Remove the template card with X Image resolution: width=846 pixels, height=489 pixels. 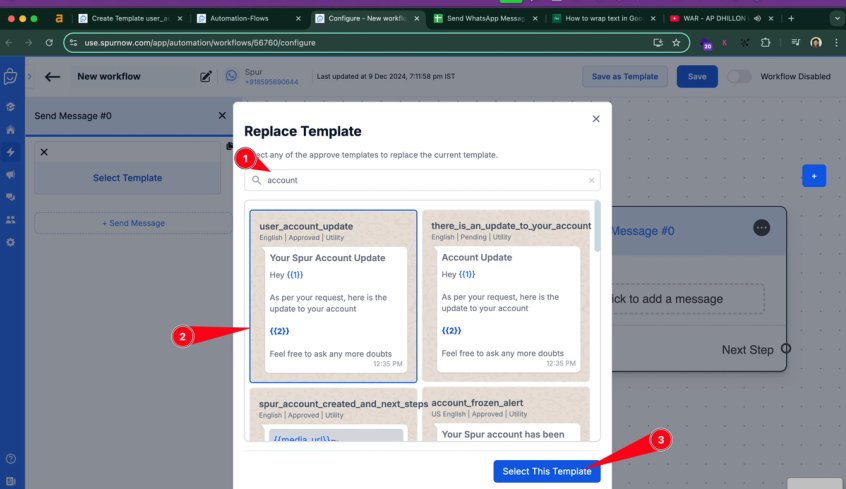[x=44, y=152]
